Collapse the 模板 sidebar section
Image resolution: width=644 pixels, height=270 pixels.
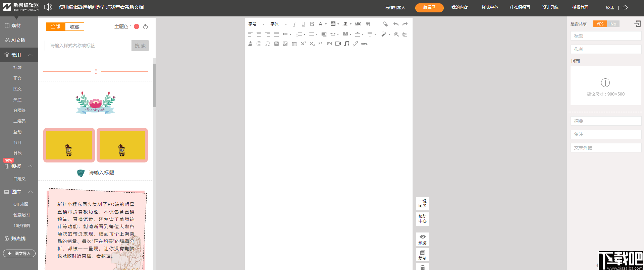(x=31, y=166)
